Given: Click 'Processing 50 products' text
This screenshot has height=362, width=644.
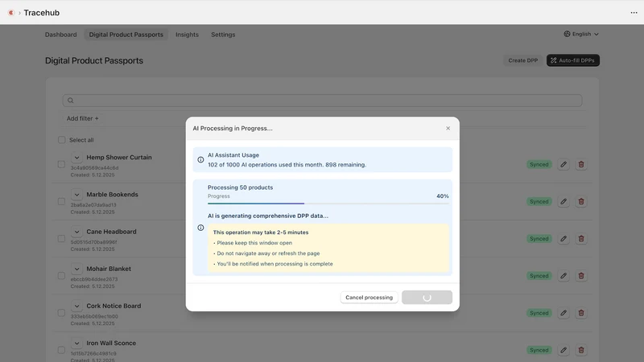Looking at the screenshot, I should 240,187.
